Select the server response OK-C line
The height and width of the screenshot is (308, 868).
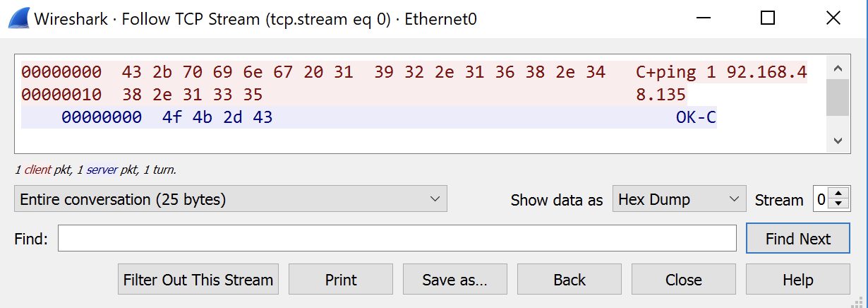point(368,117)
